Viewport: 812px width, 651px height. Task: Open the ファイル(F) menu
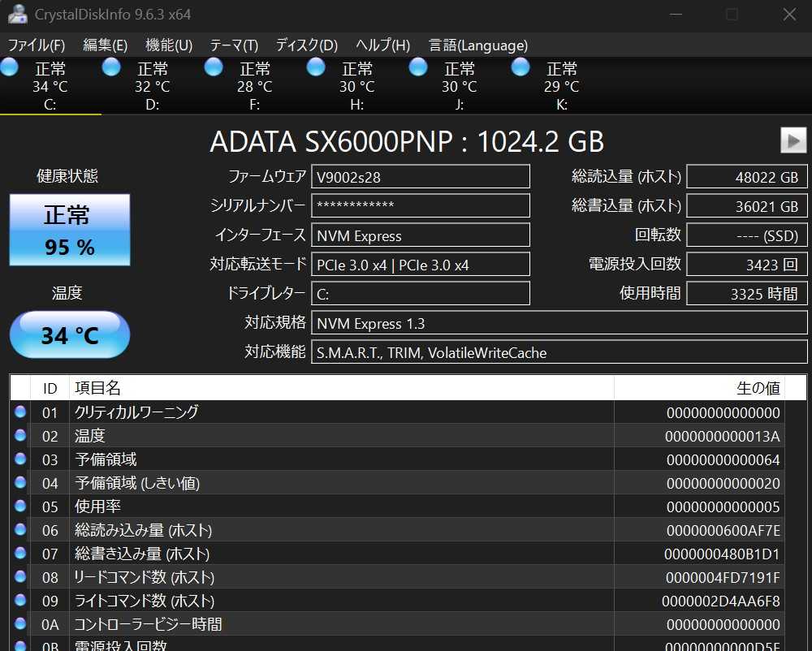point(36,45)
